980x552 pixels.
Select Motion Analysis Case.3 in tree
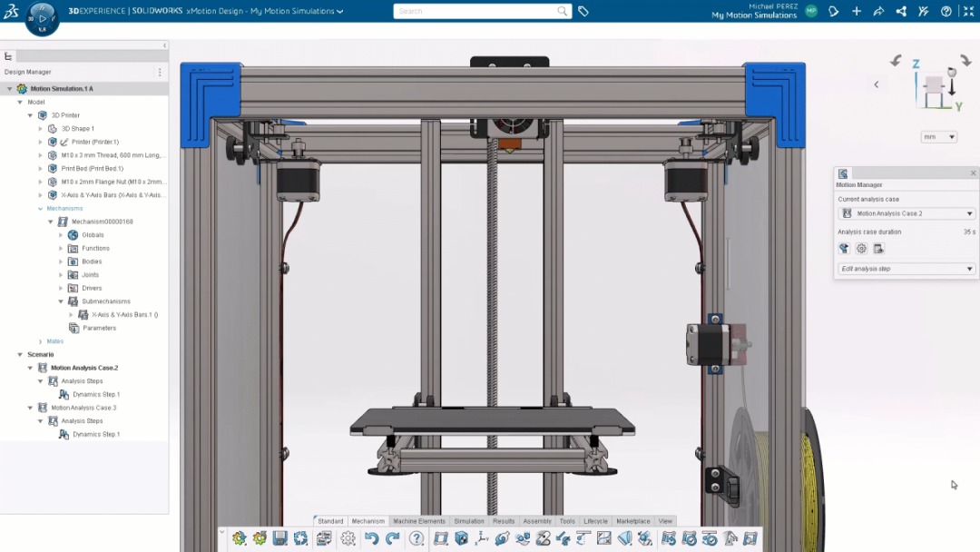[x=83, y=408]
